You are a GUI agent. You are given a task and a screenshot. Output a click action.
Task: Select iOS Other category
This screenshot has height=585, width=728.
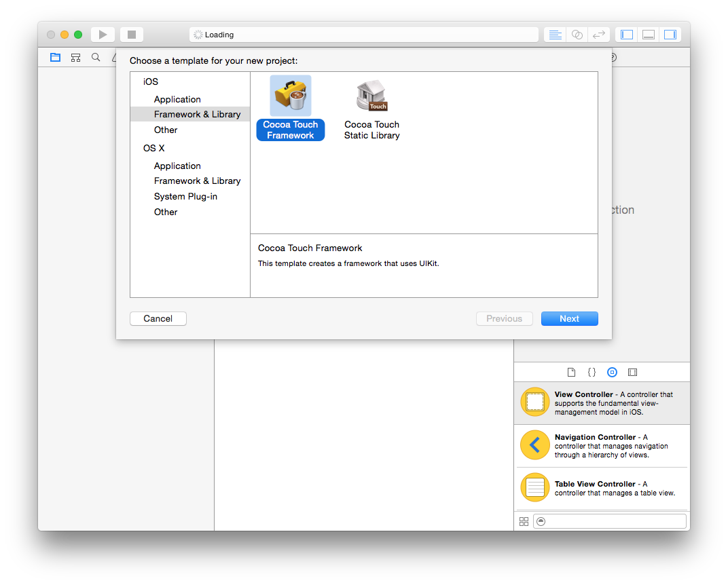point(166,130)
